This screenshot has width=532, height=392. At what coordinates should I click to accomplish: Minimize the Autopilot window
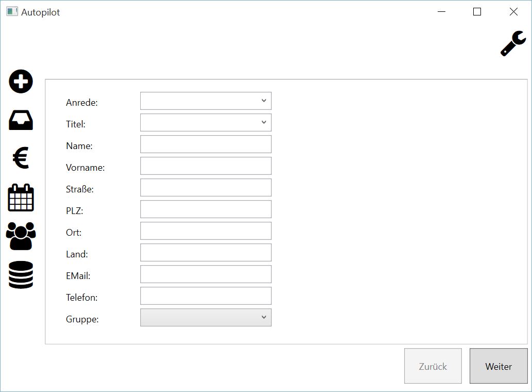point(441,11)
